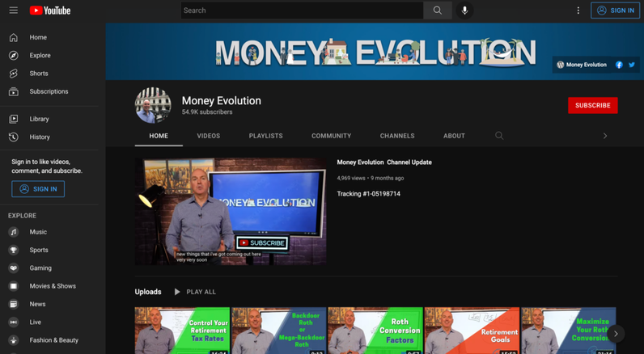Open the channel's Twitter icon link
Image resolution: width=644 pixels, height=354 pixels.
pos(632,65)
